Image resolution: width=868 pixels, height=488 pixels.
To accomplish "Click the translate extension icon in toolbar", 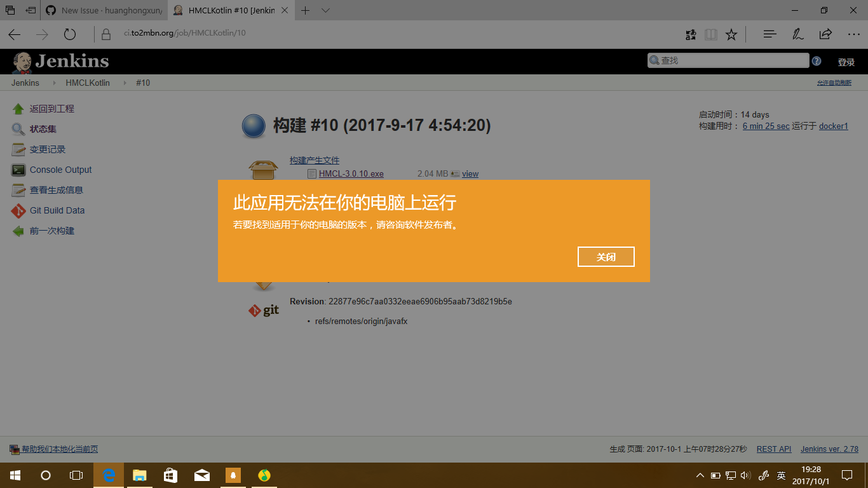I will click(x=691, y=34).
